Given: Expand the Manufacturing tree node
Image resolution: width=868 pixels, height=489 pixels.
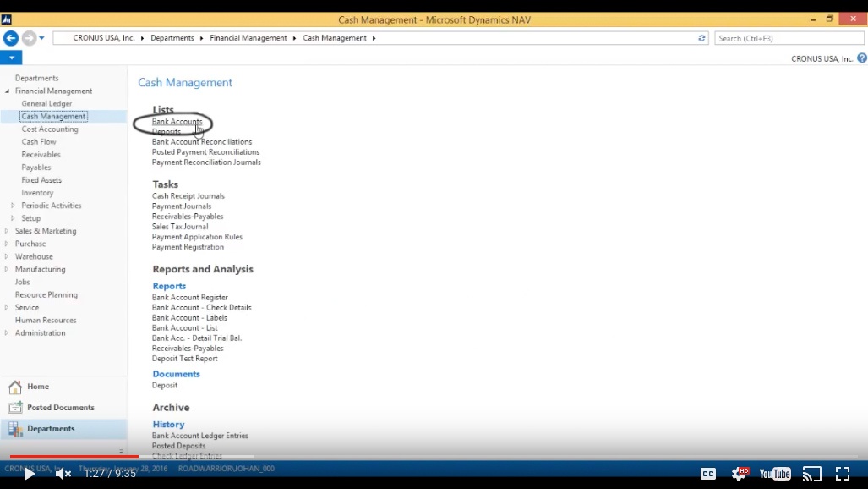Looking at the screenshot, I should pyautogui.click(x=7, y=269).
